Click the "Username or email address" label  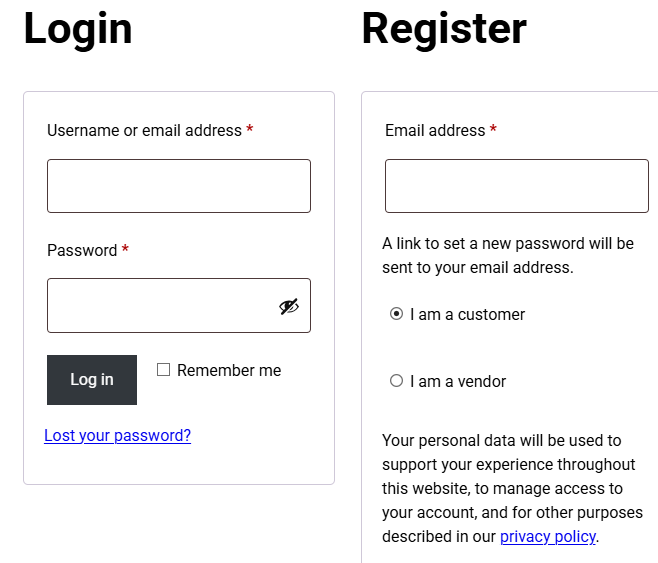[144, 131]
